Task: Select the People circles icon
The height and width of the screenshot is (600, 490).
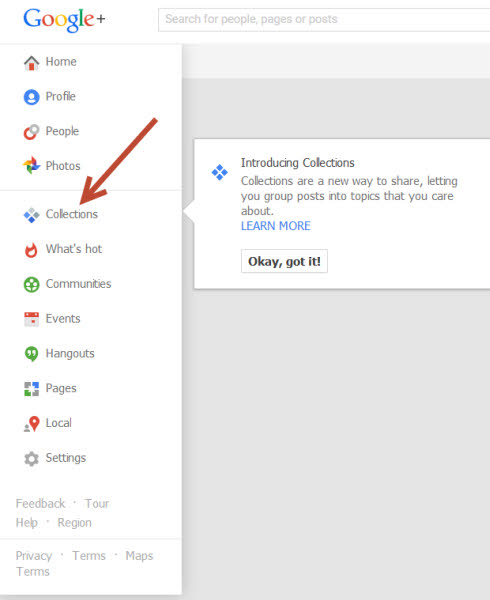Action: click(x=31, y=132)
